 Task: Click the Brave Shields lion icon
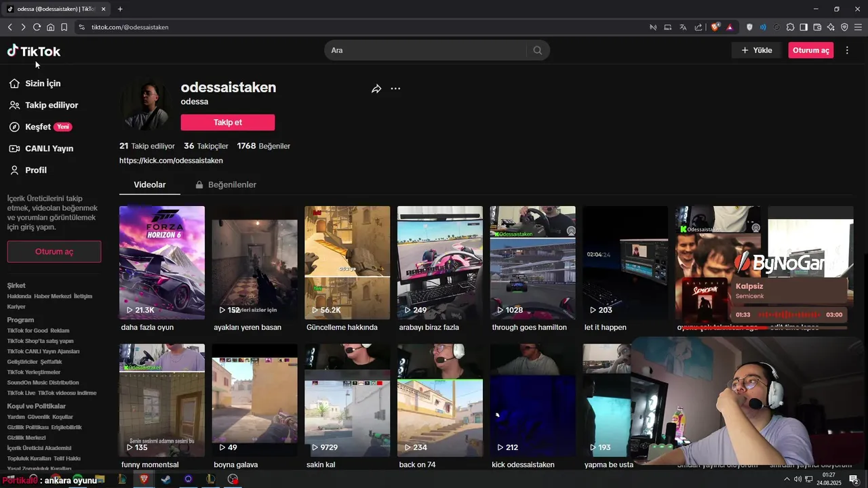(x=715, y=27)
